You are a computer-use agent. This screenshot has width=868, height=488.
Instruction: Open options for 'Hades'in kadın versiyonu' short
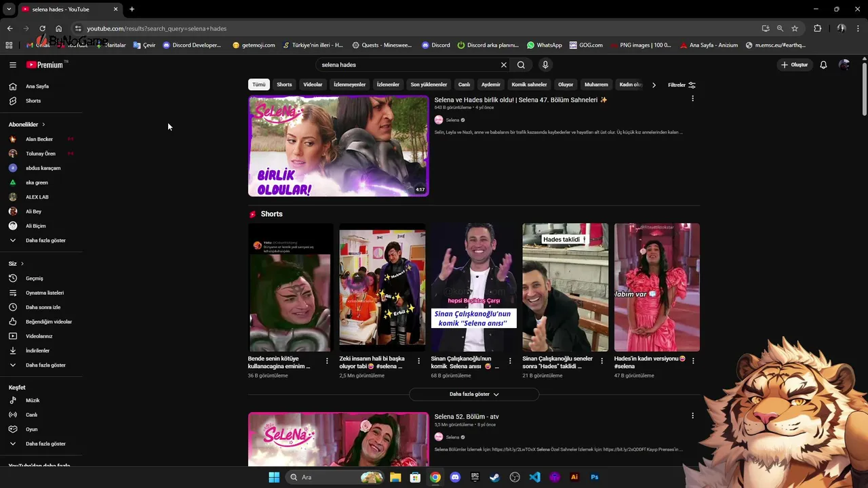[693, 361]
